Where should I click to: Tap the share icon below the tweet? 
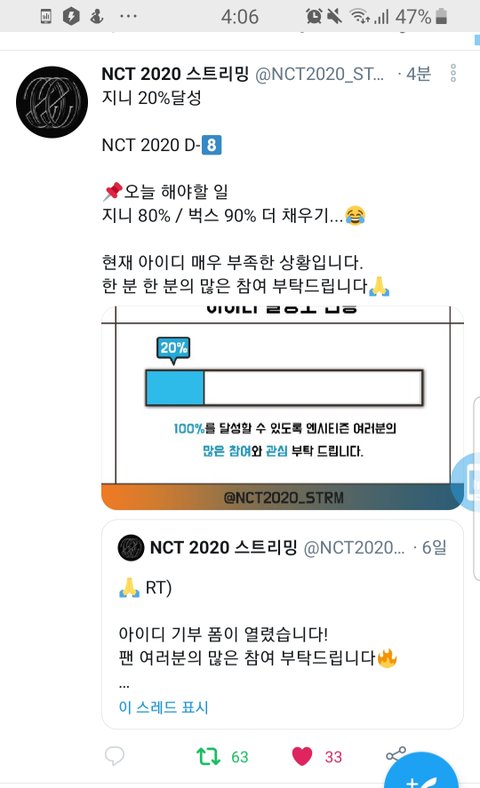396,754
